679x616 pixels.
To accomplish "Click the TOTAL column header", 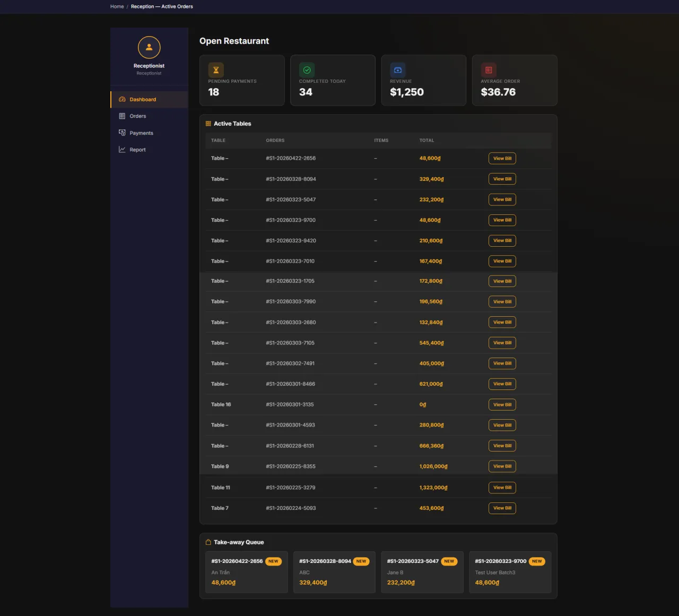I will click(x=426, y=141).
